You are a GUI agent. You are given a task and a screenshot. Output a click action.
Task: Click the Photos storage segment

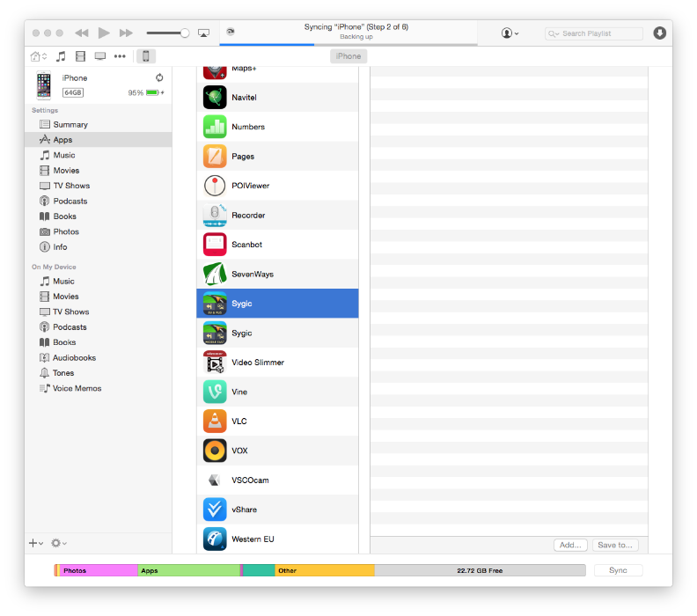click(x=99, y=570)
